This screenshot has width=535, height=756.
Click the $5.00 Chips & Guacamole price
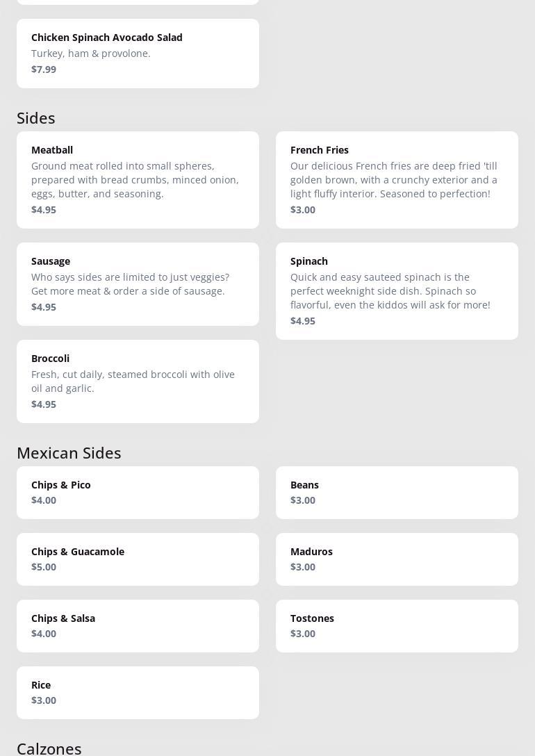click(44, 567)
